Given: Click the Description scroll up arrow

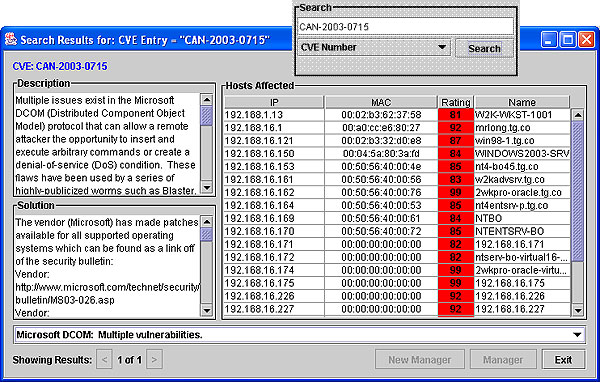Looking at the screenshot, I should (207, 100).
